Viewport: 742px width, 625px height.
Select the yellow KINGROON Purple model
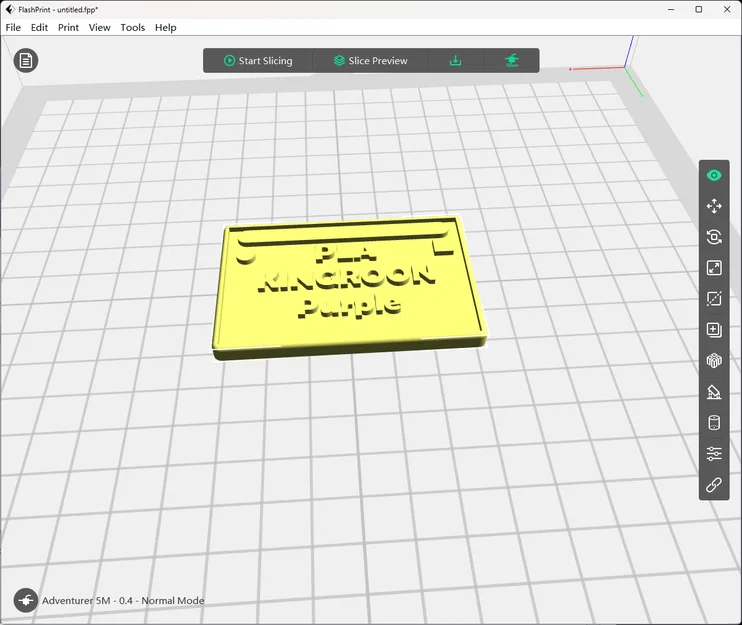pos(349,288)
